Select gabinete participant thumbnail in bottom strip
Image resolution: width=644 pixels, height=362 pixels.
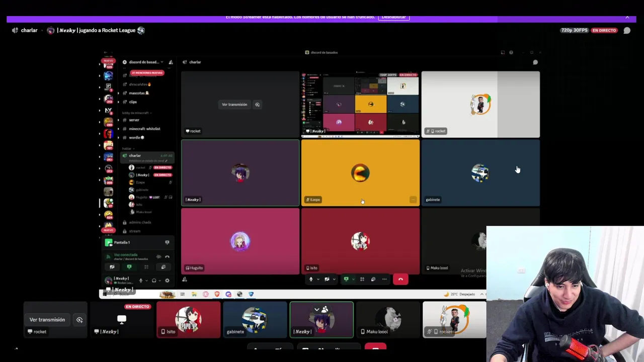255,320
